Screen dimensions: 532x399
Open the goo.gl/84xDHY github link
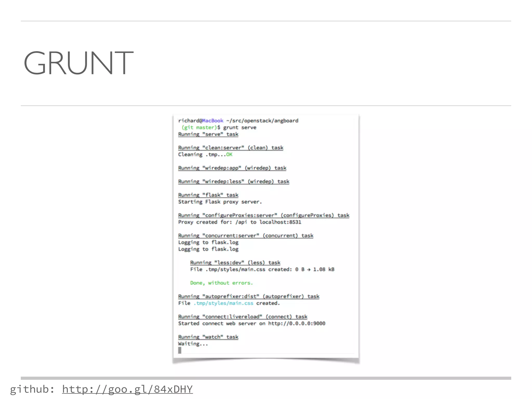[127, 389]
